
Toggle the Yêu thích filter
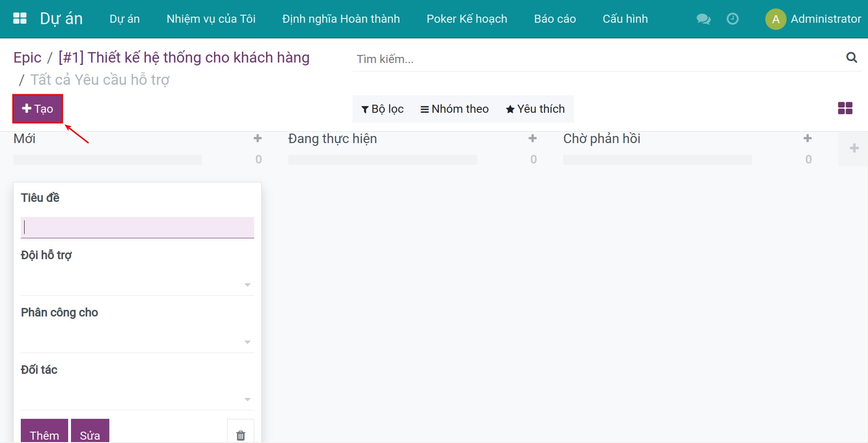point(535,108)
